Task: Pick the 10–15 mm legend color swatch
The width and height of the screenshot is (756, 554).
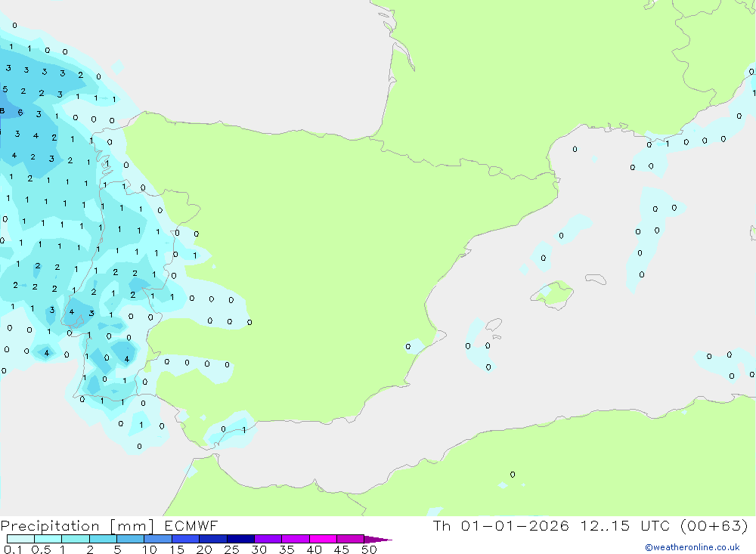Action: click(x=158, y=539)
